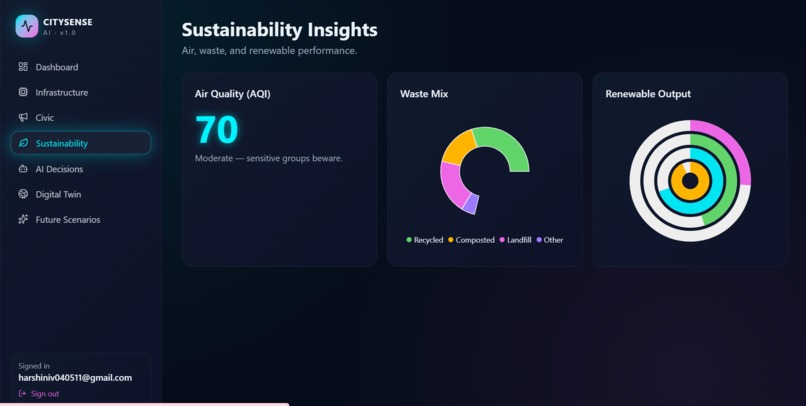Click the Infrastructure chip icon
806x406 pixels.
(x=23, y=92)
